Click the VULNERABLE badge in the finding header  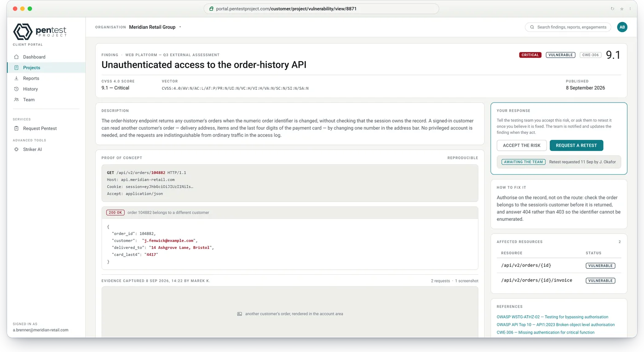(561, 55)
